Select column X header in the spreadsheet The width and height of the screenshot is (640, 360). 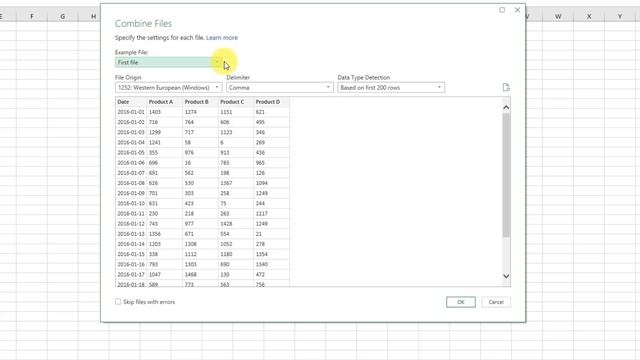pyautogui.click(x=589, y=16)
